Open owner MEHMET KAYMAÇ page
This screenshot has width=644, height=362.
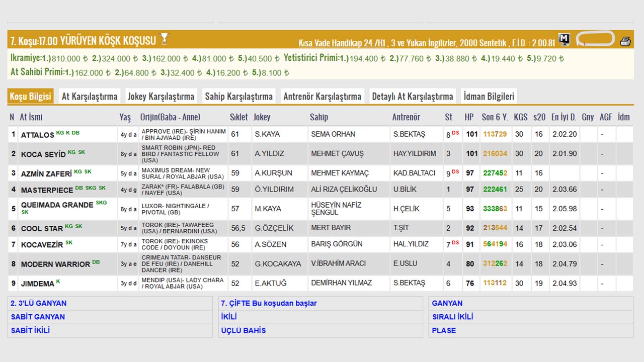[x=340, y=173]
